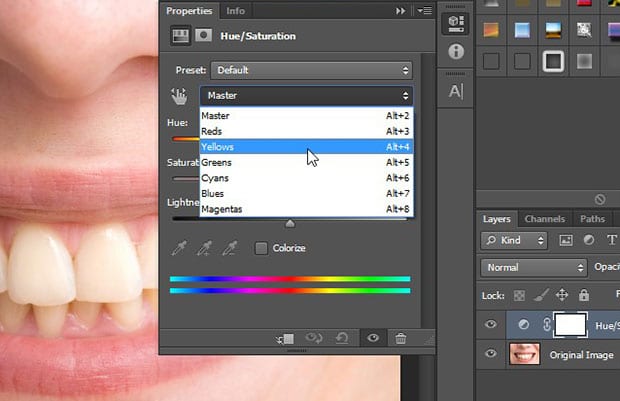Click the upper color spectrum bar
Viewport: 620px width, 401px height.
tap(290, 279)
